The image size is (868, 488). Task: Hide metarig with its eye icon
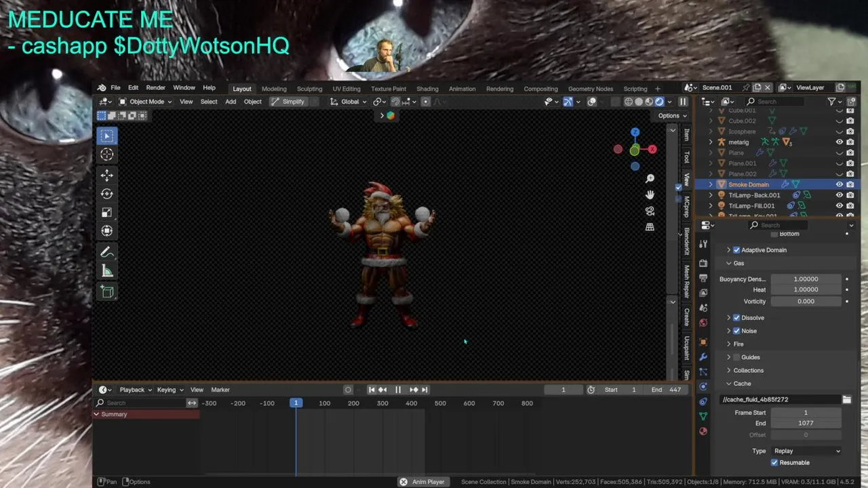click(x=839, y=142)
